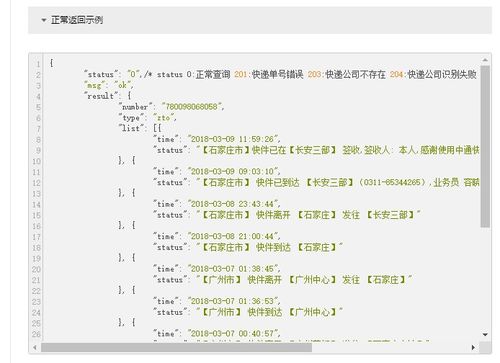The height and width of the screenshot is (363, 500).
Task: Click the scroll up arrow of the code box
Action: tap(485, 60)
